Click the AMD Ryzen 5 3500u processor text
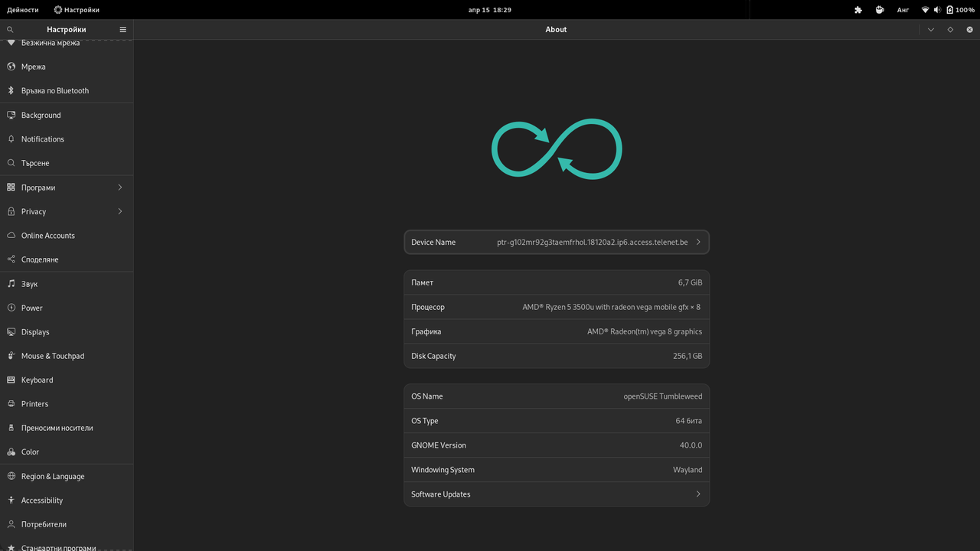 click(x=612, y=307)
